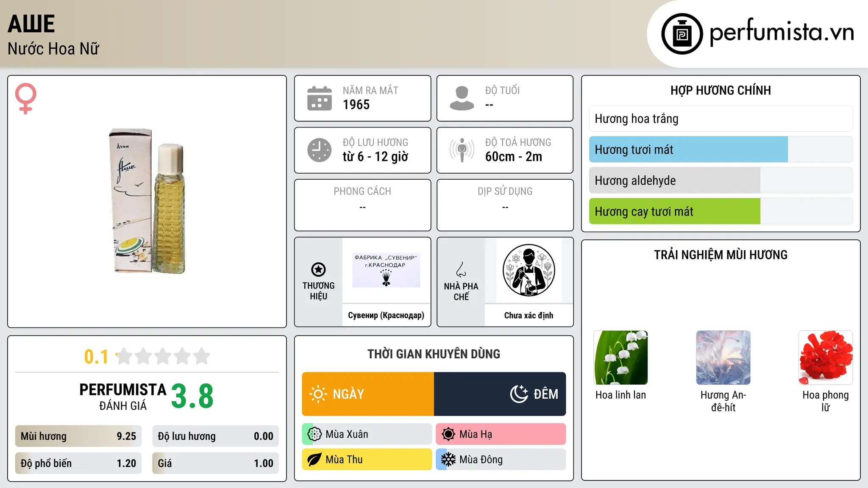
Task: Click the Đêm nighttime segment
Action: [x=500, y=394]
